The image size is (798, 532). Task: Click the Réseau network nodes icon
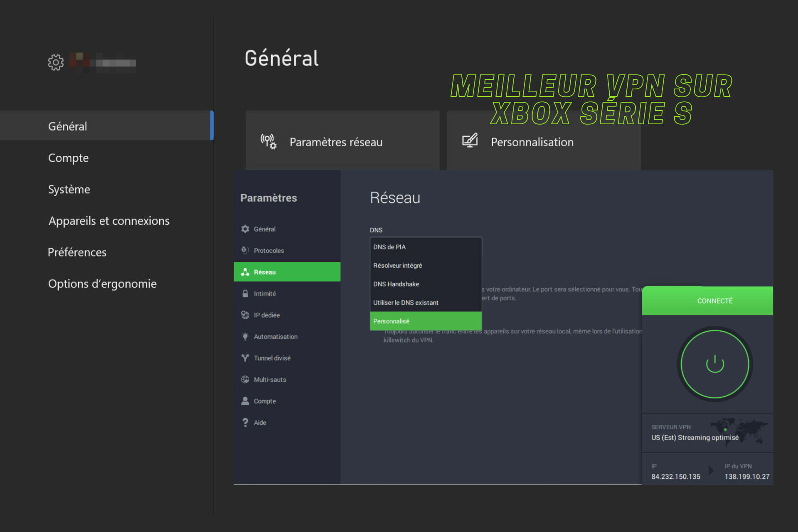[x=245, y=272]
